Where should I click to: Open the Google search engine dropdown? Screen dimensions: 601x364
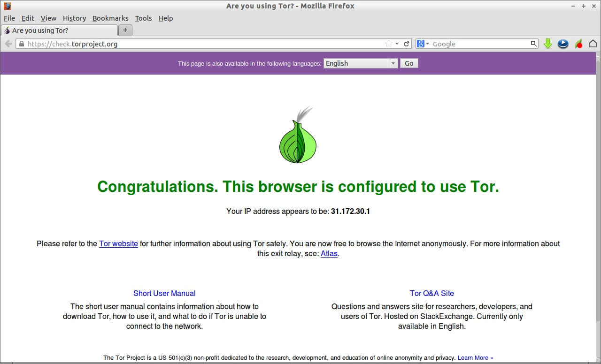click(423, 44)
